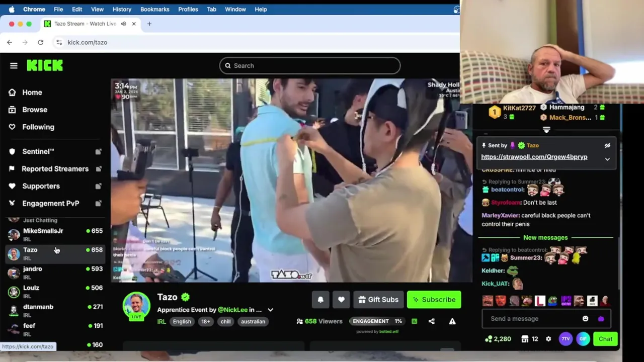The image size is (644, 362).
Task: Collapse the gifter leaderboard handle
Action: 546,130
